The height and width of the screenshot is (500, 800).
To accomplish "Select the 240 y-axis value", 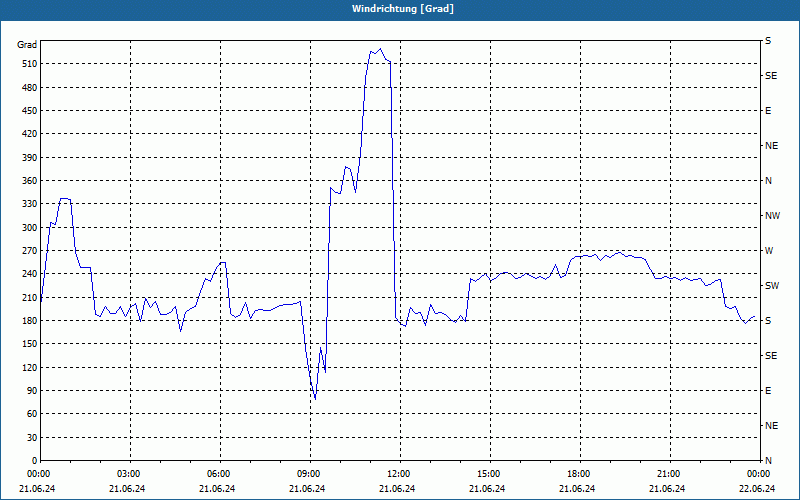I will [x=29, y=273].
